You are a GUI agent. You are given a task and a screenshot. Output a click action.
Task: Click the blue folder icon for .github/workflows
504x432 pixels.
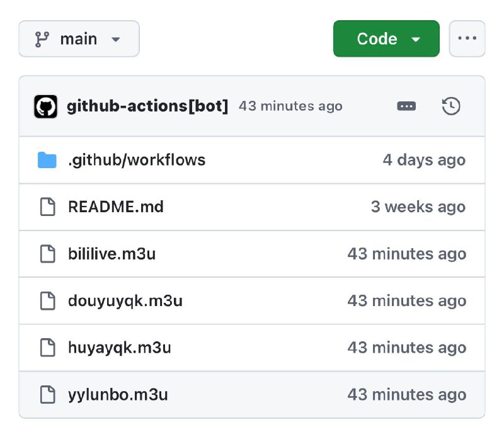47,160
